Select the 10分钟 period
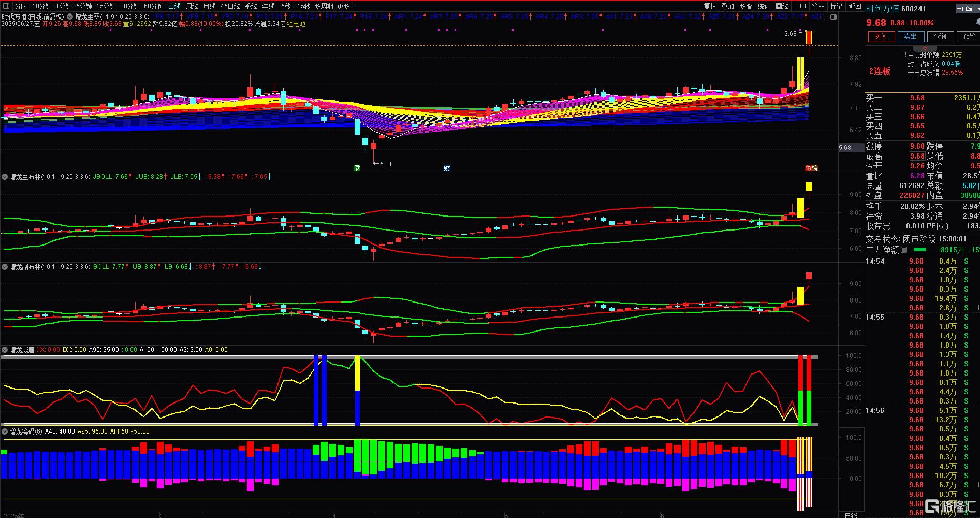The height and width of the screenshot is (518, 980). pyautogui.click(x=42, y=6)
